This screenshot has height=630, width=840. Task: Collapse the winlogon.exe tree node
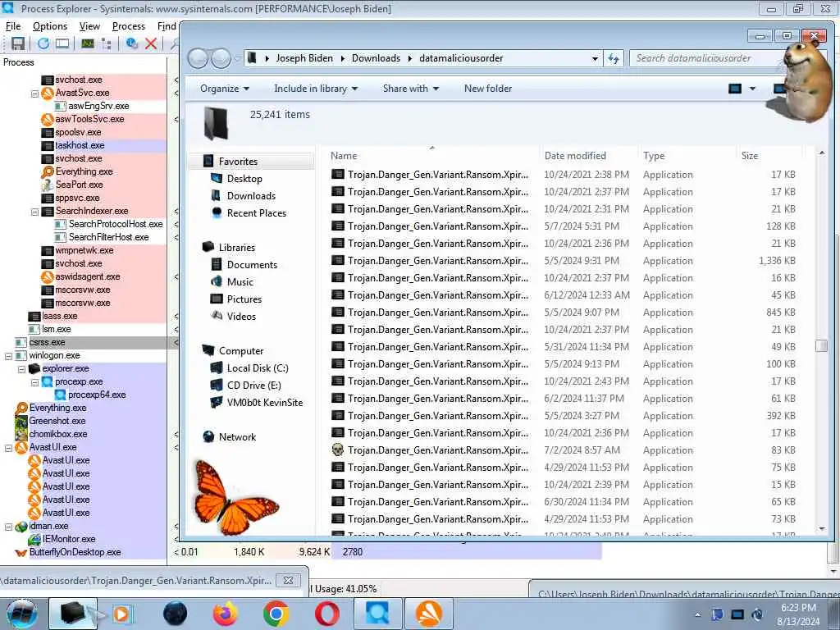(x=8, y=356)
